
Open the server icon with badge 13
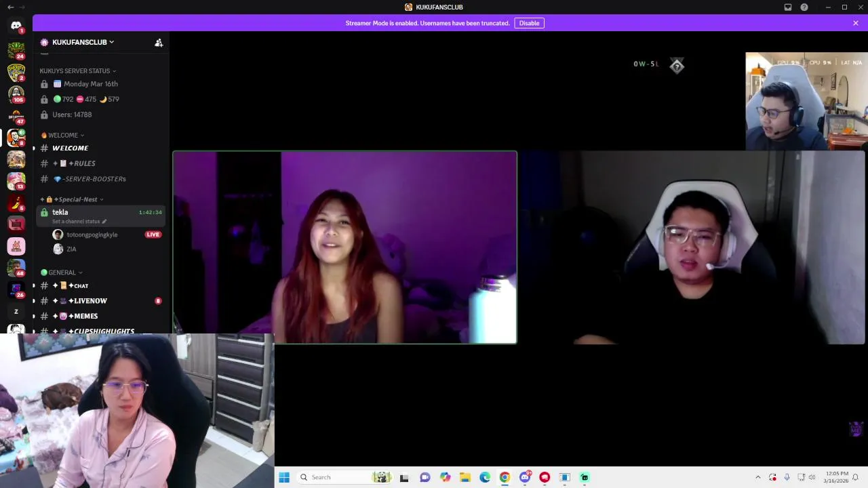[16, 181]
